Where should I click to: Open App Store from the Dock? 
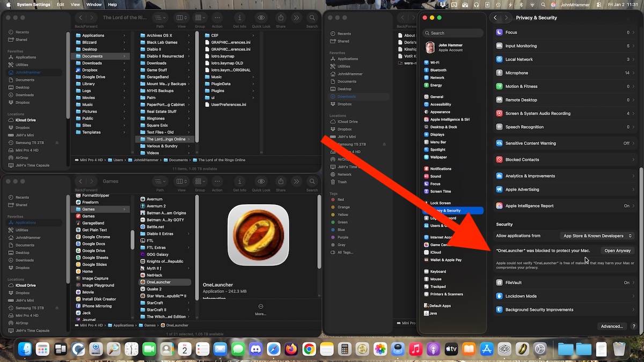(x=486, y=350)
